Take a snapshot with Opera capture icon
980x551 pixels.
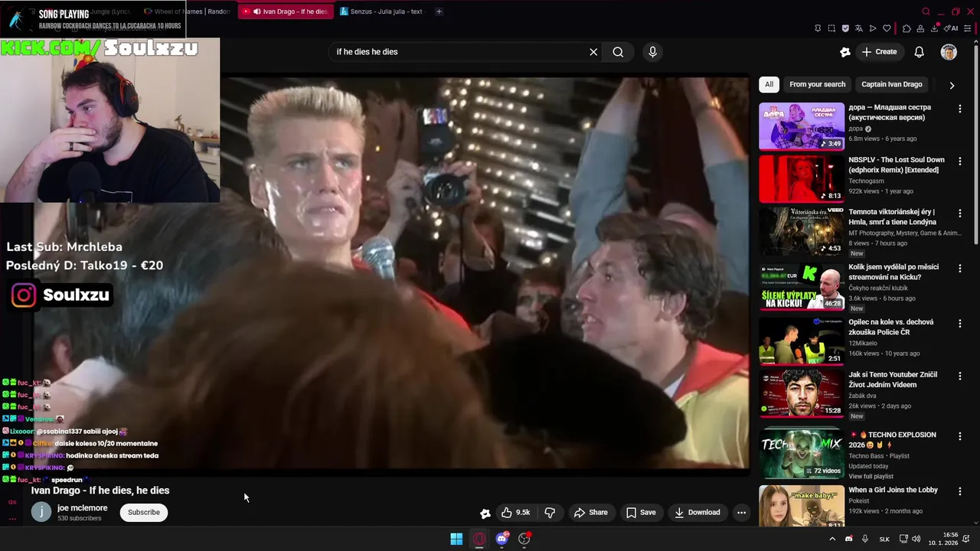point(831,28)
